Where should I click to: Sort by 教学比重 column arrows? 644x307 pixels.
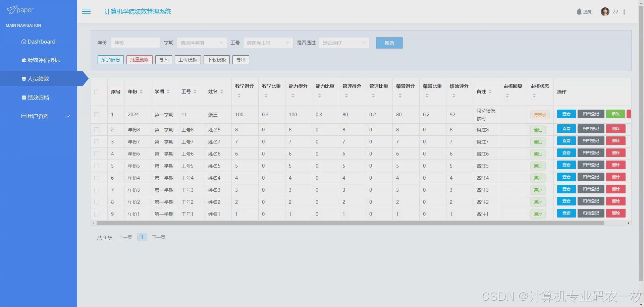(266, 96)
